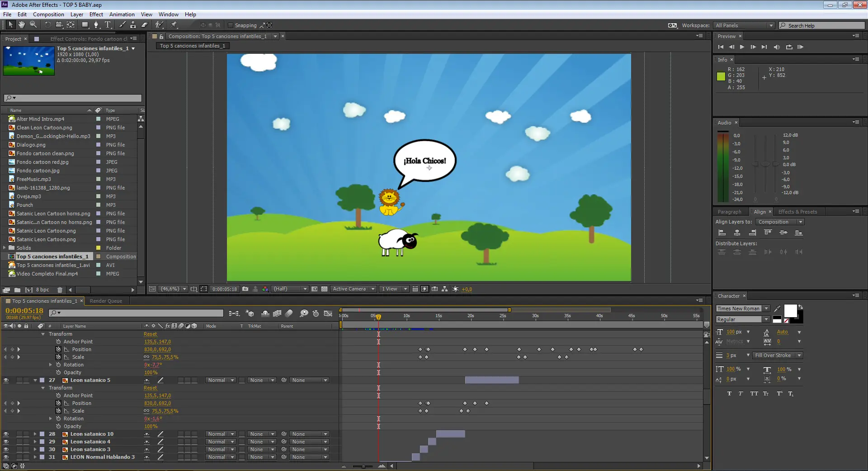Open Graph Editor in timeline

click(328, 313)
